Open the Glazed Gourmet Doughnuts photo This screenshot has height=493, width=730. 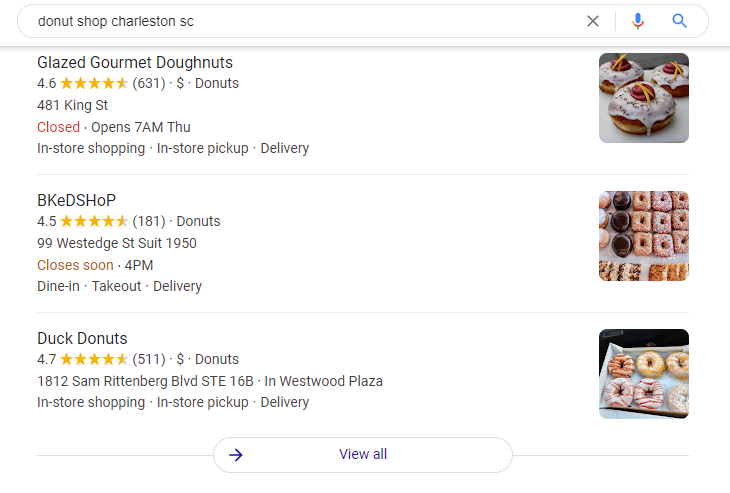point(643,98)
